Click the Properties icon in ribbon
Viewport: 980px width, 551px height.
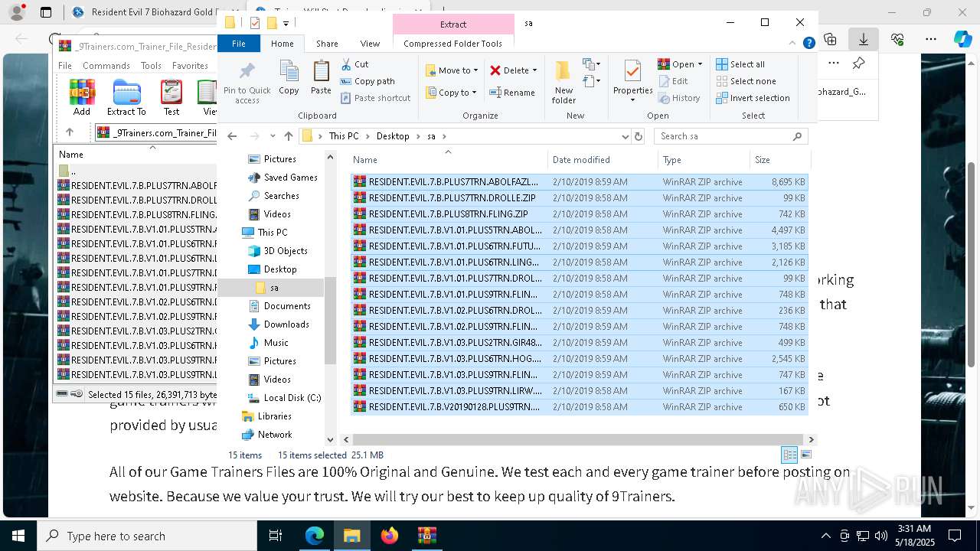tap(632, 71)
